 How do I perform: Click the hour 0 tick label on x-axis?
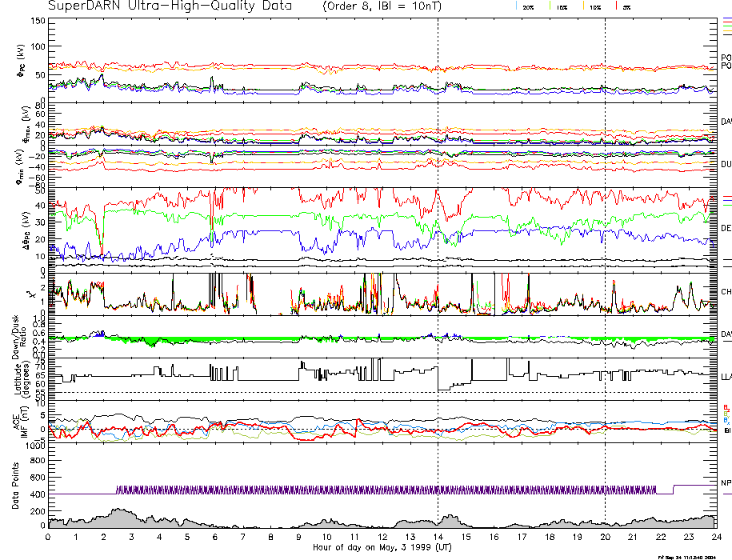click(49, 536)
